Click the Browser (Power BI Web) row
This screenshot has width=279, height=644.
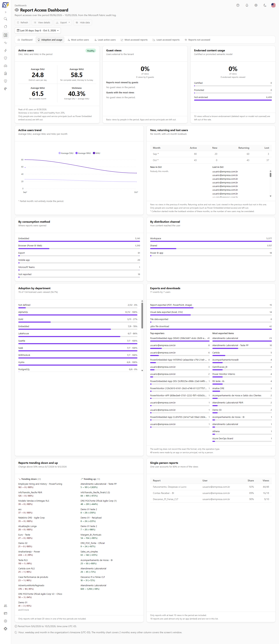pyautogui.click(x=79, y=247)
